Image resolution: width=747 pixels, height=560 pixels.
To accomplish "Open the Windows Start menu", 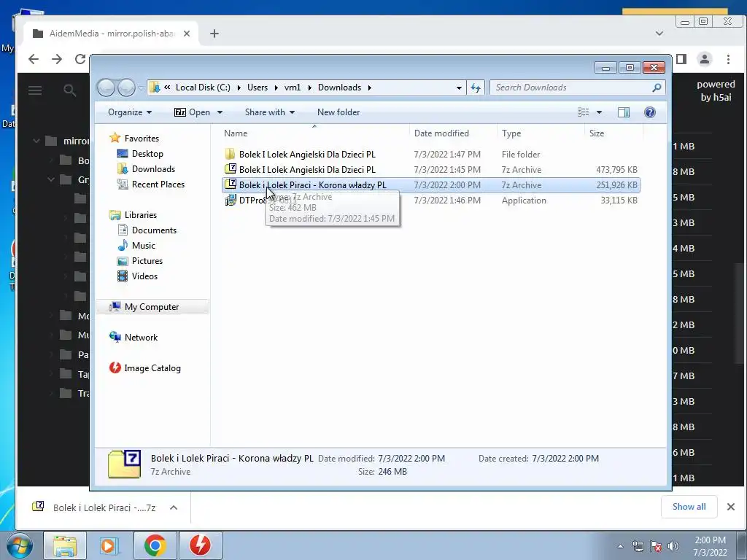I will (x=20, y=546).
